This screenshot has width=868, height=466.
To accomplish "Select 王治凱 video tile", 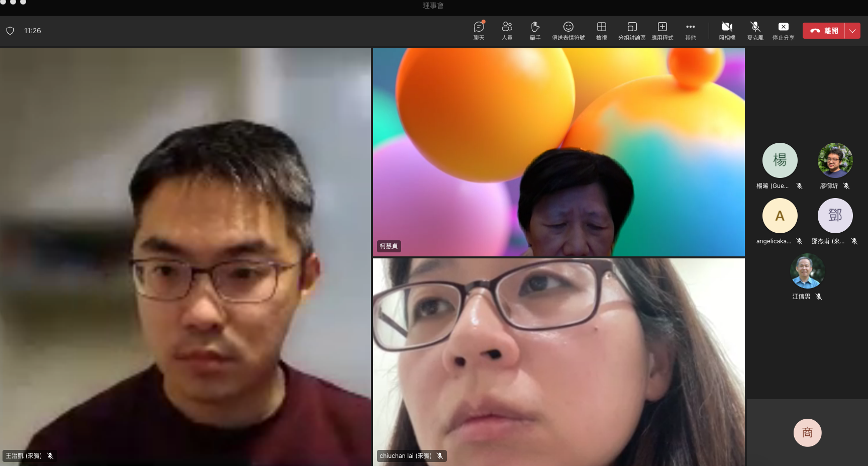I will point(185,257).
